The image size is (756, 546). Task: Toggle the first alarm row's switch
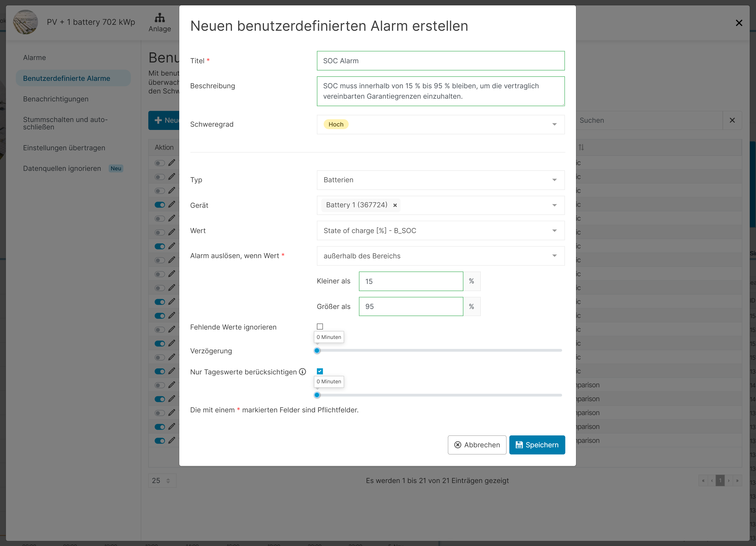point(160,163)
